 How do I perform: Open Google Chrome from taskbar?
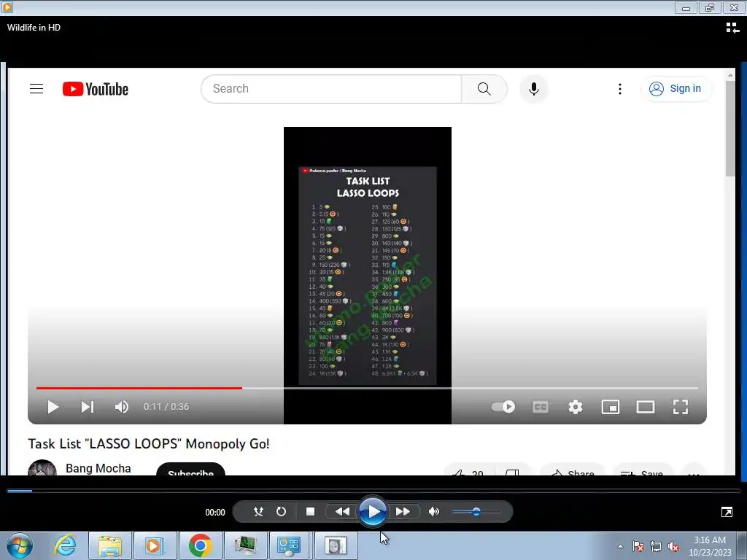(200, 545)
